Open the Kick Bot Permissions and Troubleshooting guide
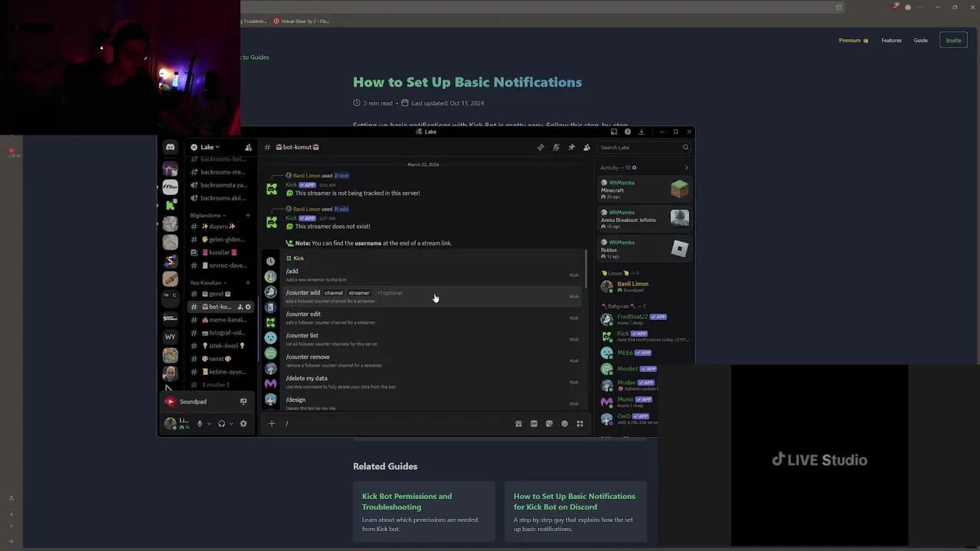980x551 pixels. click(423, 511)
